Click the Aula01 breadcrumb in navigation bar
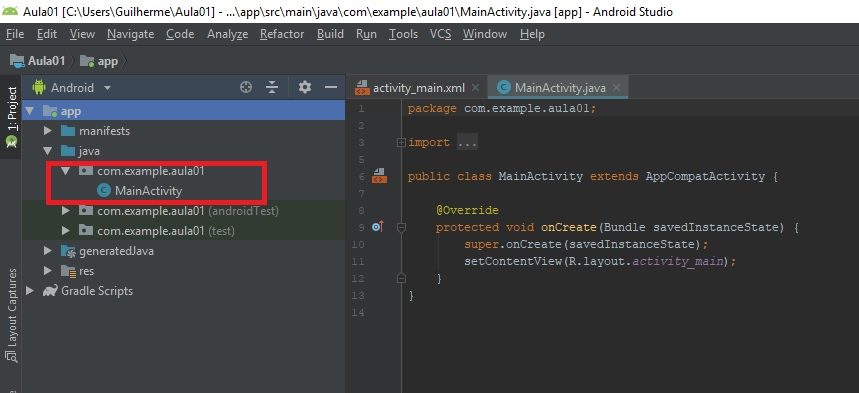 [x=38, y=61]
